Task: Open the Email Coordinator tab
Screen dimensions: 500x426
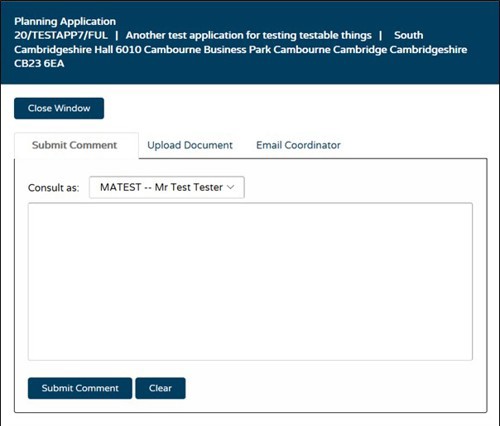Action: click(298, 145)
